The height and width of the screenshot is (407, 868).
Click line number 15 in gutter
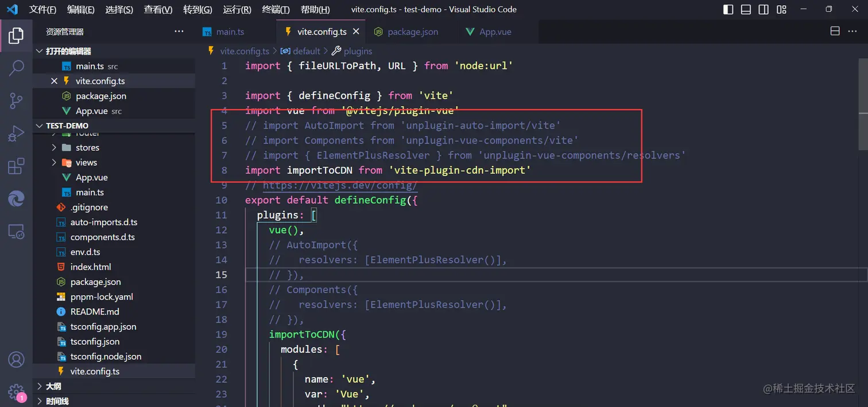(x=222, y=274)
